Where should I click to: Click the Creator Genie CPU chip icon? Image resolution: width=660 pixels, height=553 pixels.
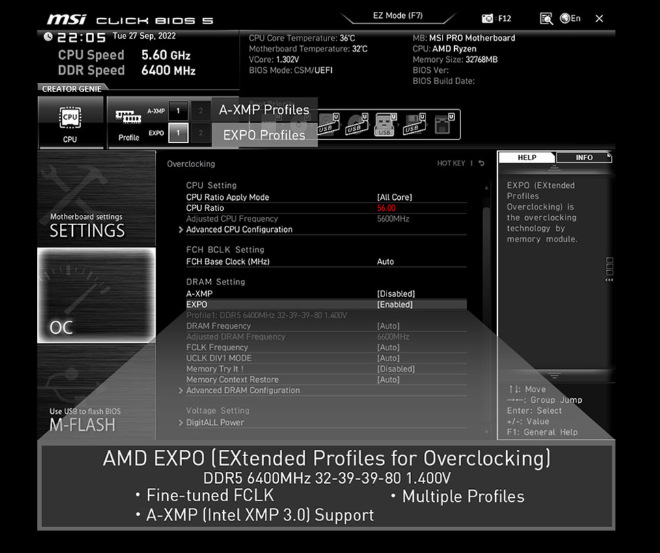click(70, 118)
